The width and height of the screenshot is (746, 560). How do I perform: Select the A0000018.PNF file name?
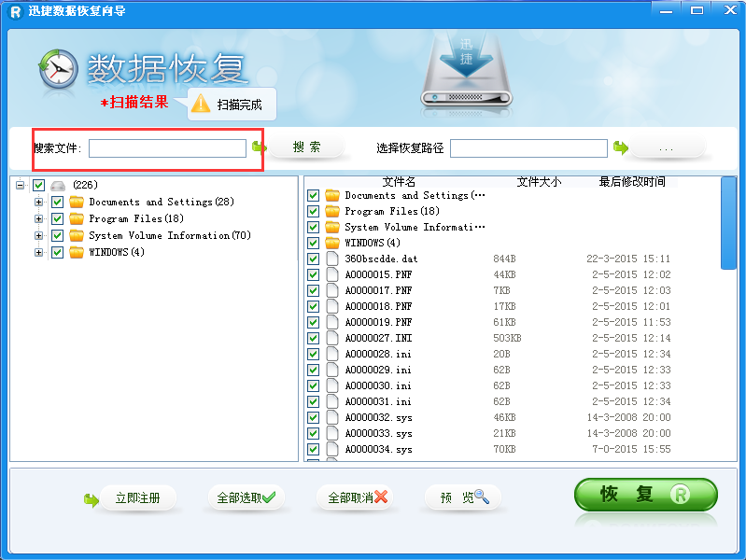pos(378,306)
